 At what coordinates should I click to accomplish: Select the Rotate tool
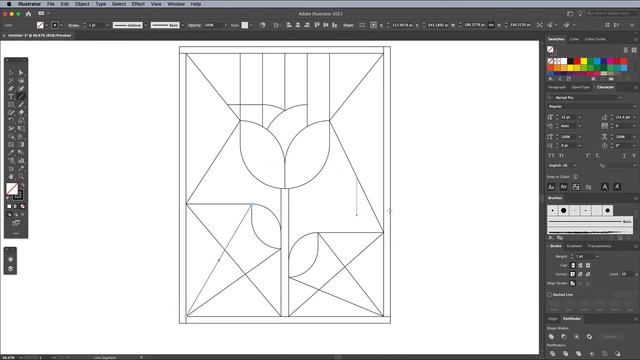(11, 120)
